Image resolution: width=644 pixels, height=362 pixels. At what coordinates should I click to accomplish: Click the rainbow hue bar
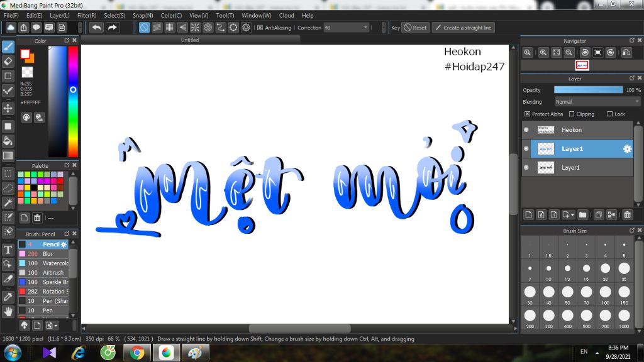73,101
